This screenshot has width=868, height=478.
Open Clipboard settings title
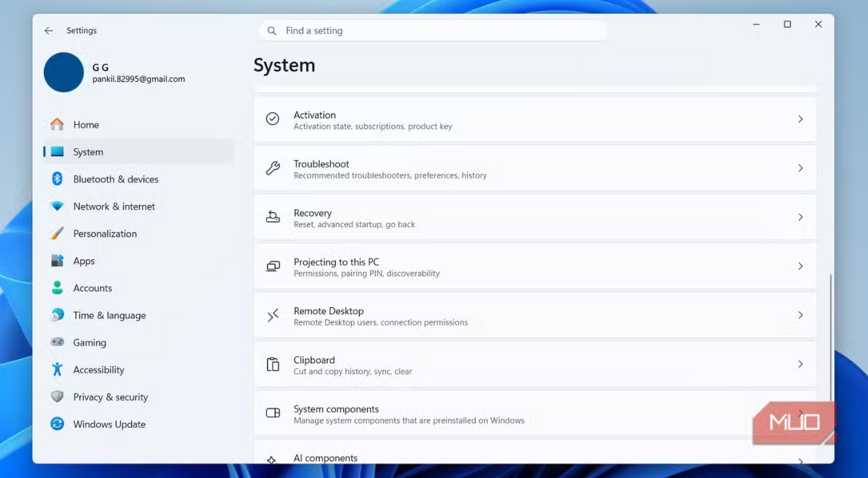pyautogui.click(x=314, y=360)
